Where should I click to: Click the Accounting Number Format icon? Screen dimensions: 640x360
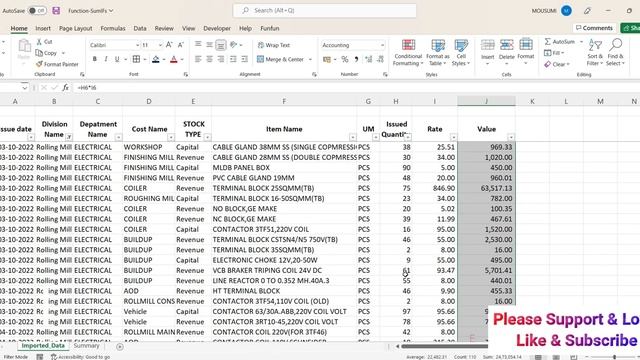[x=327, y=60]
